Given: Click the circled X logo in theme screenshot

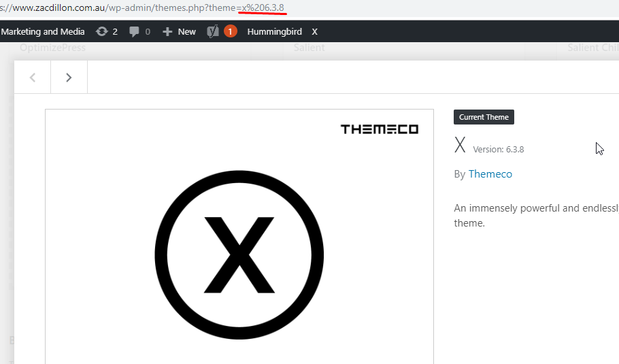Looking at the screenshot, I should (x=239, y=255).
